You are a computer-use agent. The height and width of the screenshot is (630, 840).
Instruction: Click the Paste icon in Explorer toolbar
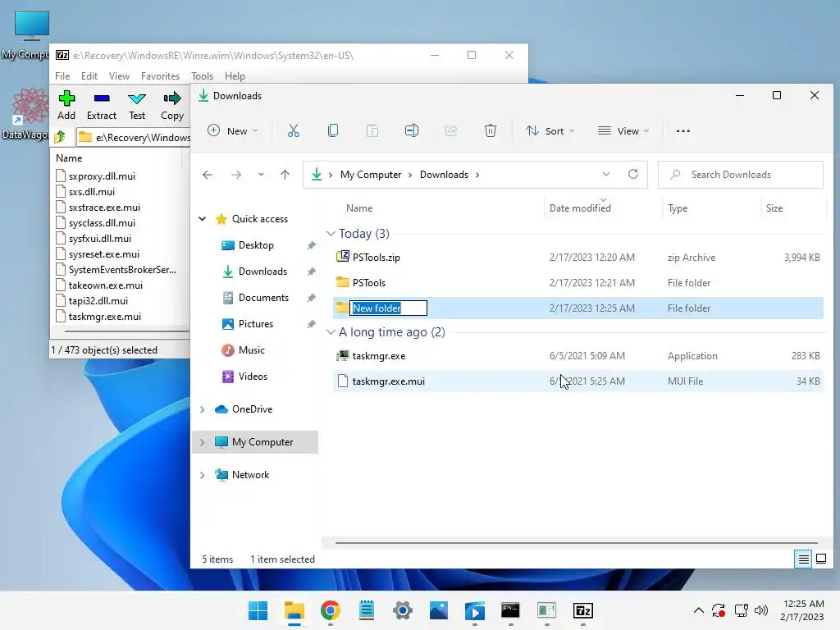point(372,130)
